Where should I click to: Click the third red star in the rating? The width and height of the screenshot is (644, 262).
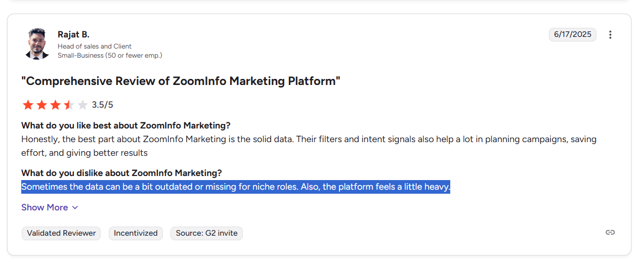tap(55, 105)
